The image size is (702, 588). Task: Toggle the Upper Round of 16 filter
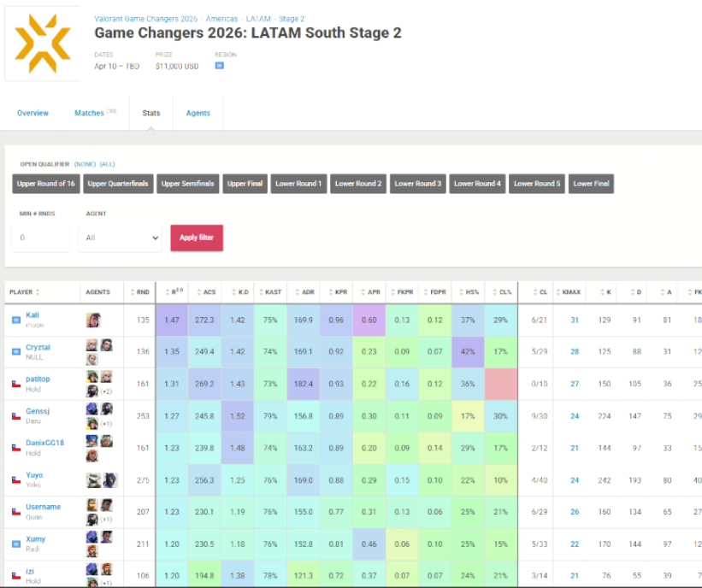click(x=45, y=184)
